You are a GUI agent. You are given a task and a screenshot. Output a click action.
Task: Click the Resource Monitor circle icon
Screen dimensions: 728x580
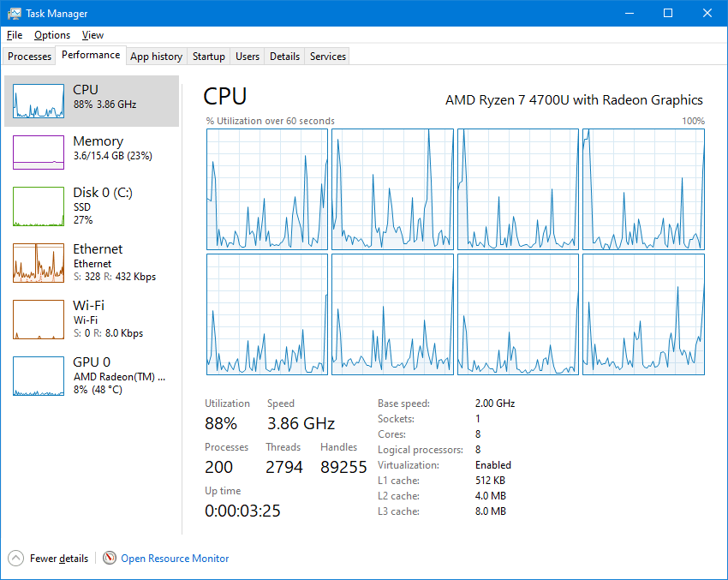(x=110, y=558)
